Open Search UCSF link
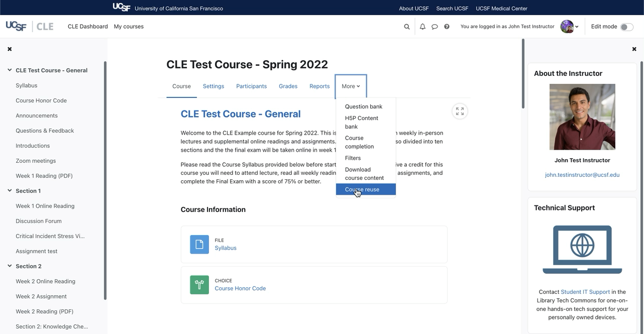The width and height of the screenshot is (644, 334). point(452,9)
